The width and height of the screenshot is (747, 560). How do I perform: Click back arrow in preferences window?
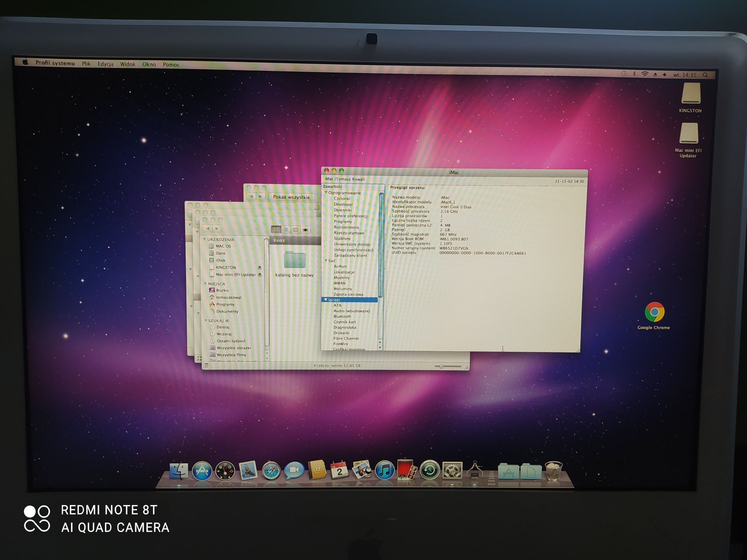(x=251, y=196)
